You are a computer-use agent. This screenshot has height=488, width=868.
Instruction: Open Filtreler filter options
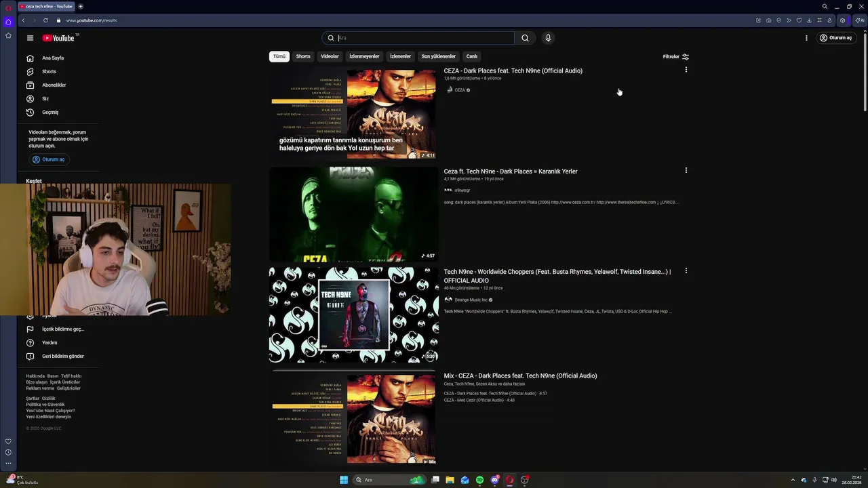(x=676, y=57)
